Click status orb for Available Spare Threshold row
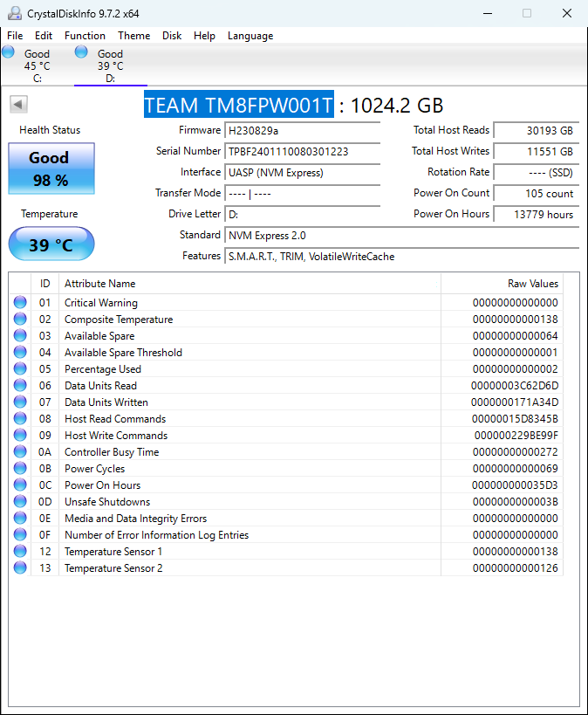The height and width of the screenshot is (715, 588). [x=20, y=352]
